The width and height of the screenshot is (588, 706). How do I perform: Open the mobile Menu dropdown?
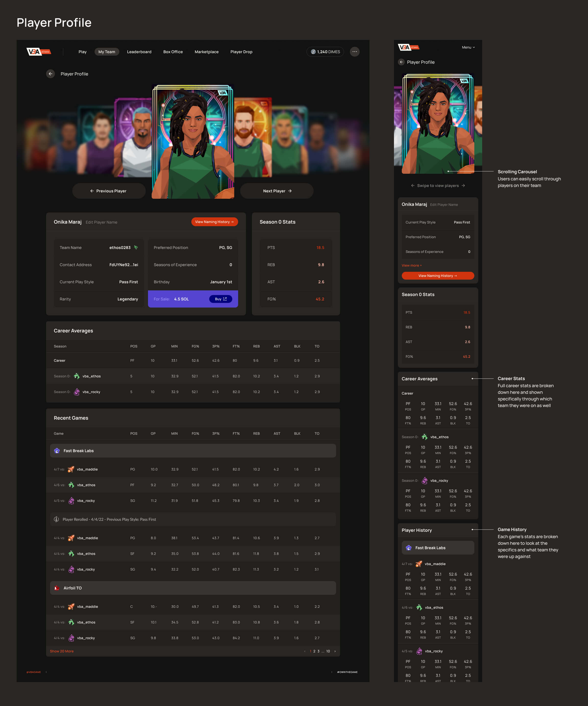[x=468, y=47]
